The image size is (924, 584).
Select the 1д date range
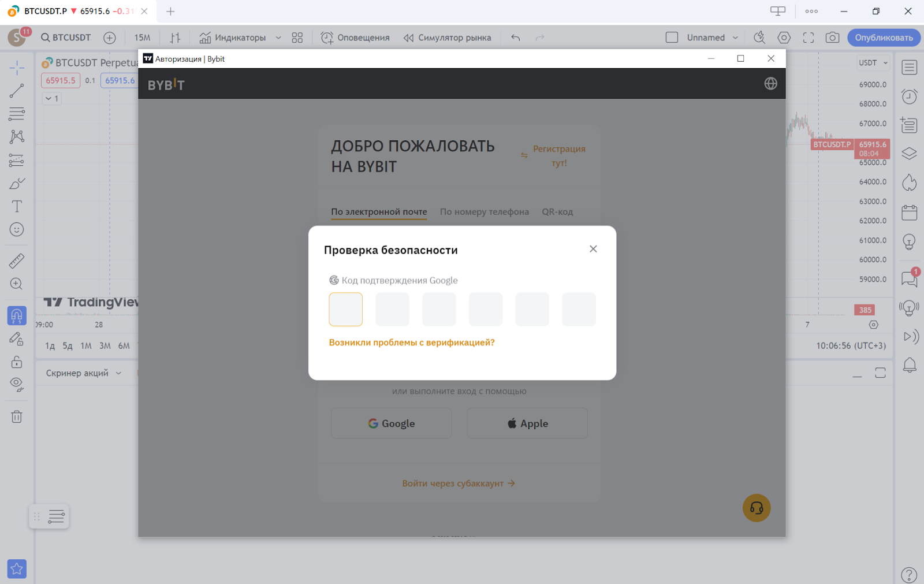coord(50,346)
